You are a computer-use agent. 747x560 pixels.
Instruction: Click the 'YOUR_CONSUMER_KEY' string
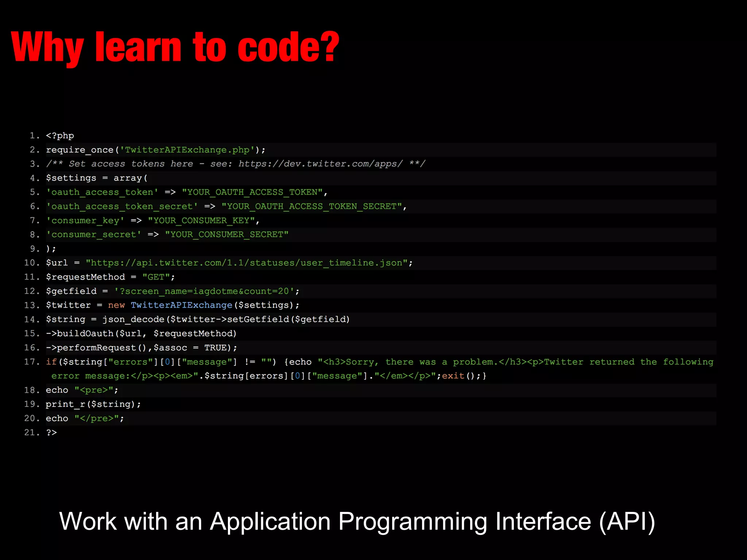tap(201, 221)
